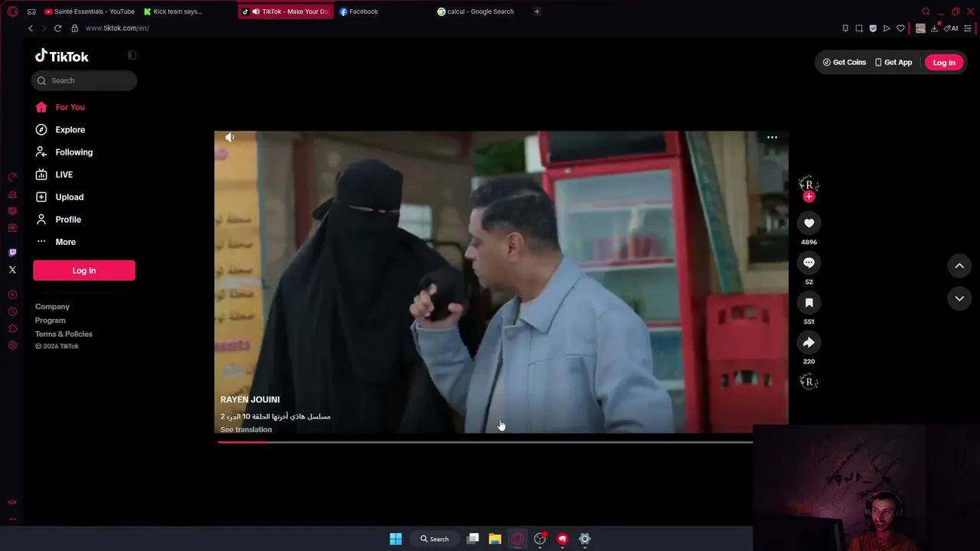Screen dimensions: 980x551
Task: Open a new browser tab
Action: [x=537, y=11]
